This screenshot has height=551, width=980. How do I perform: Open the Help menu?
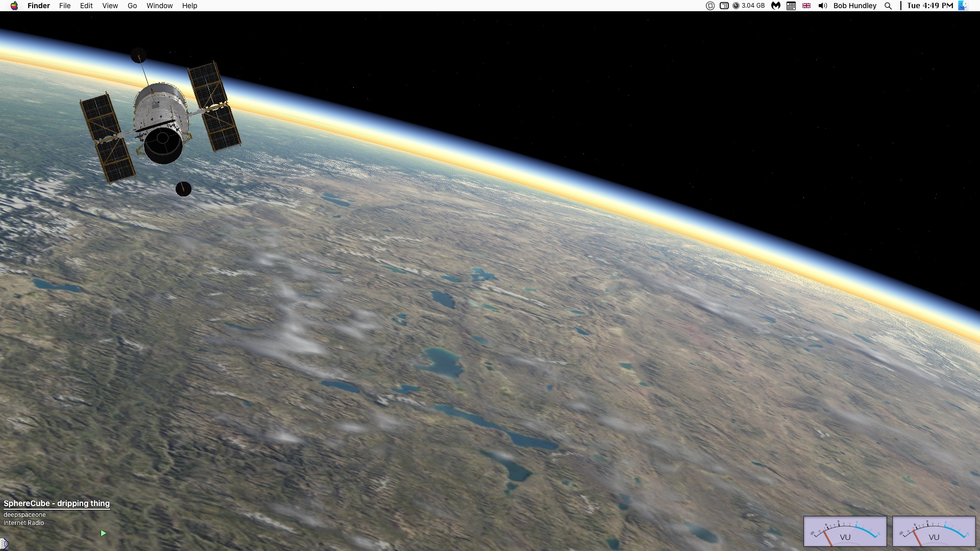[189, 6]
